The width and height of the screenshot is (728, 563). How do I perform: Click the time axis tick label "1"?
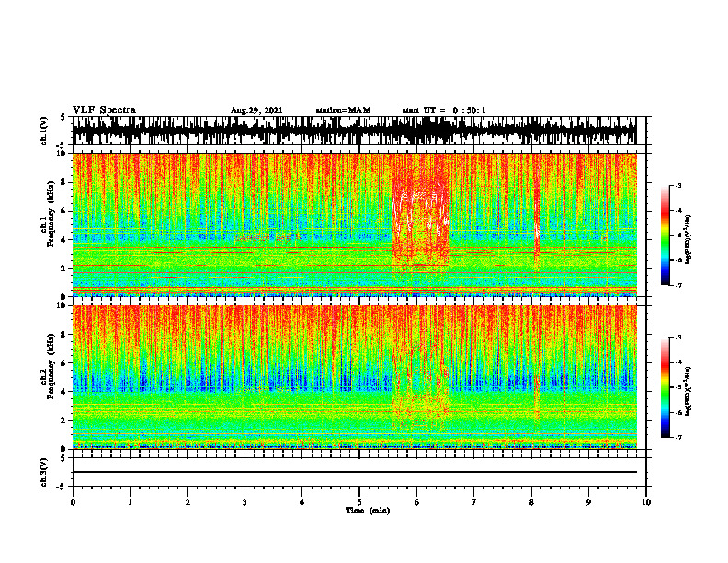click(130, 502)
